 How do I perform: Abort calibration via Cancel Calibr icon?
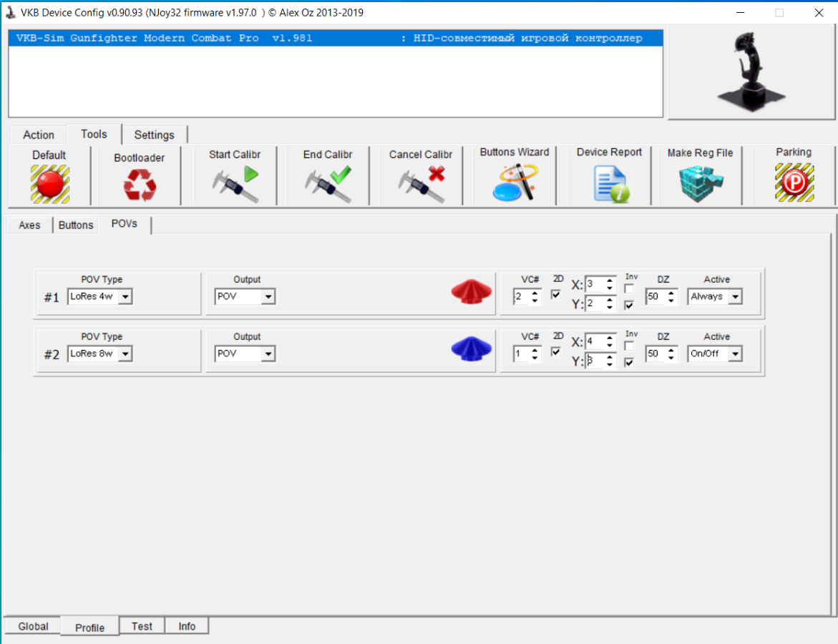tap(422, 184)
